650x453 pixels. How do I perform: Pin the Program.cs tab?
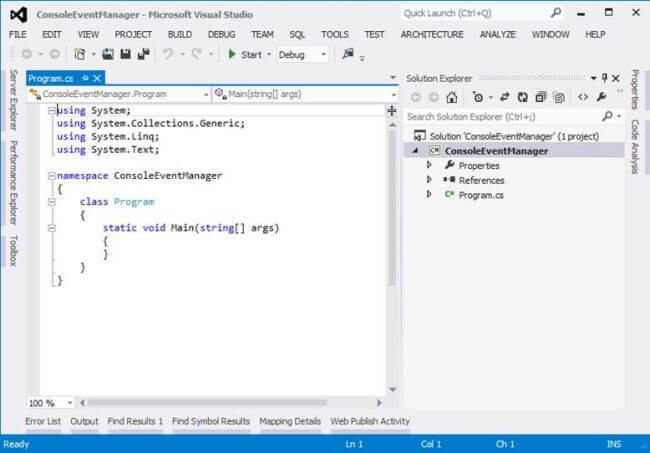(85, 78)
